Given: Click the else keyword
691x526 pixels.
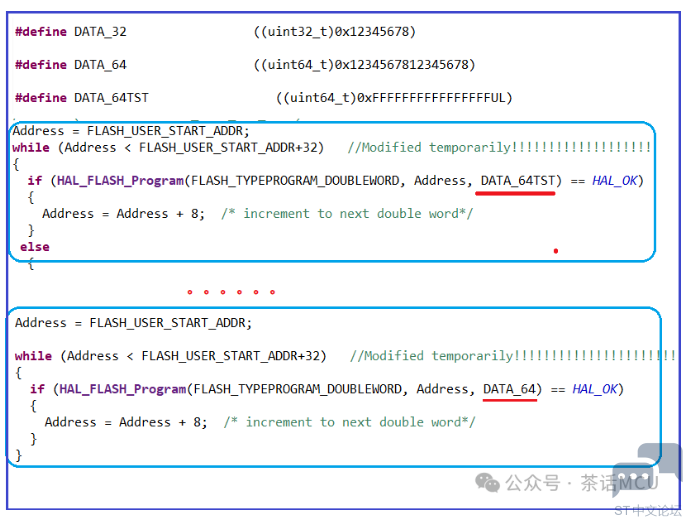Looking at the screenshot, I should point(35,246).
